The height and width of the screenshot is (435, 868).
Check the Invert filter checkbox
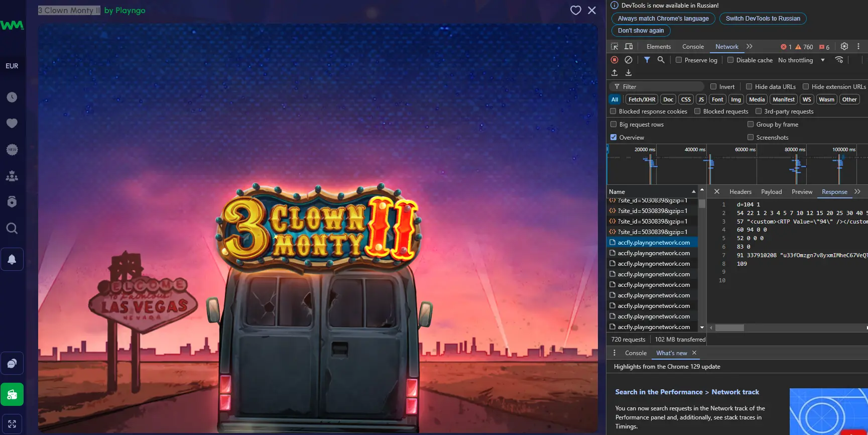(713, 86)
